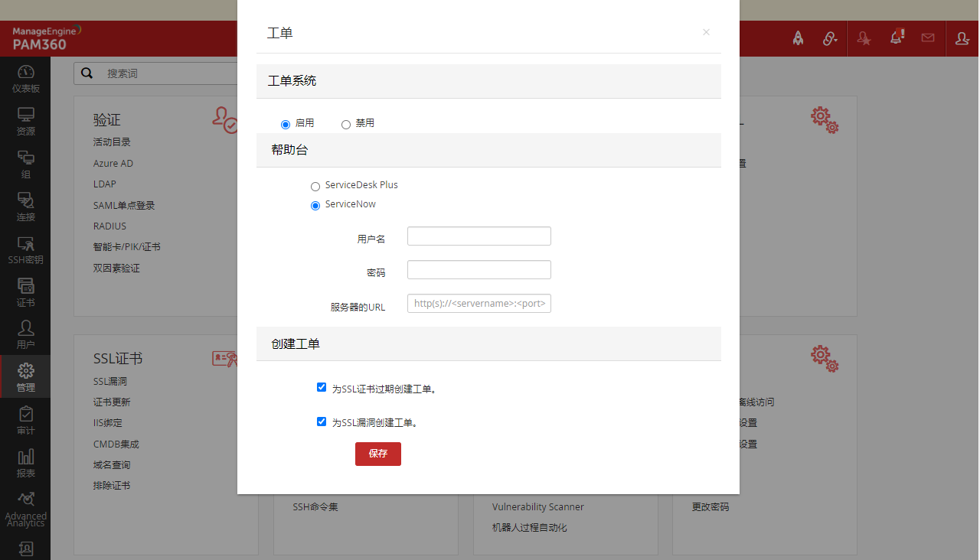Click the starred user icon in the header
The height and width of the screenshot is (560, 980).
coord(864,38)
